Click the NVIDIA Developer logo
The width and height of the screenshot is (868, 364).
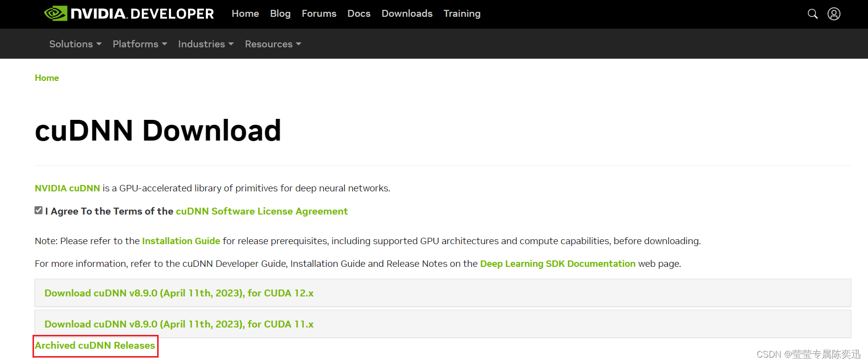[129, 14]
